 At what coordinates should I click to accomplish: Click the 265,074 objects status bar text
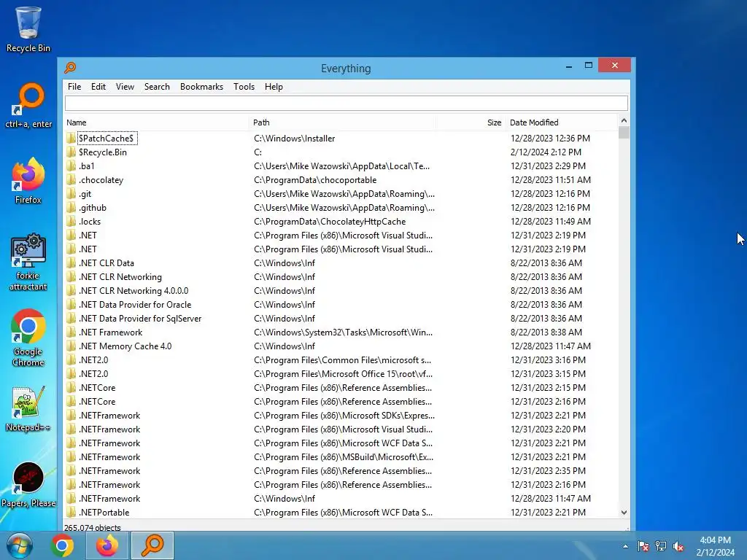tap(93, 528)
